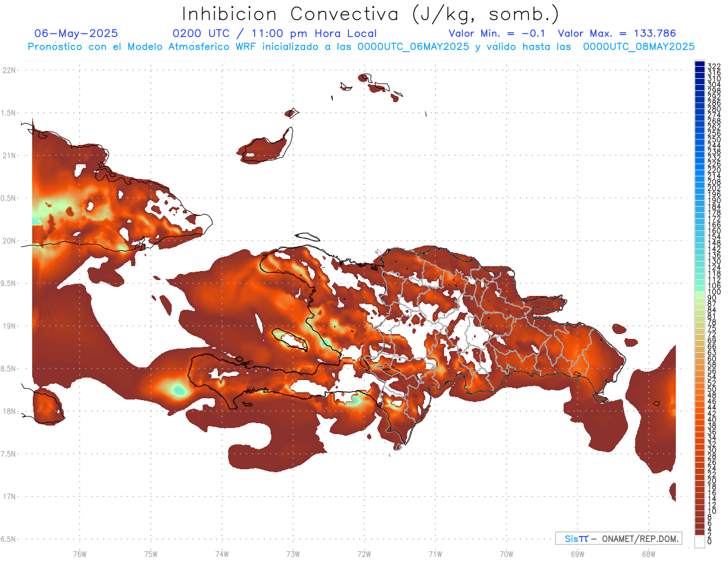
Task: Click the '68W' longitude label
Action: coord(649,553)
